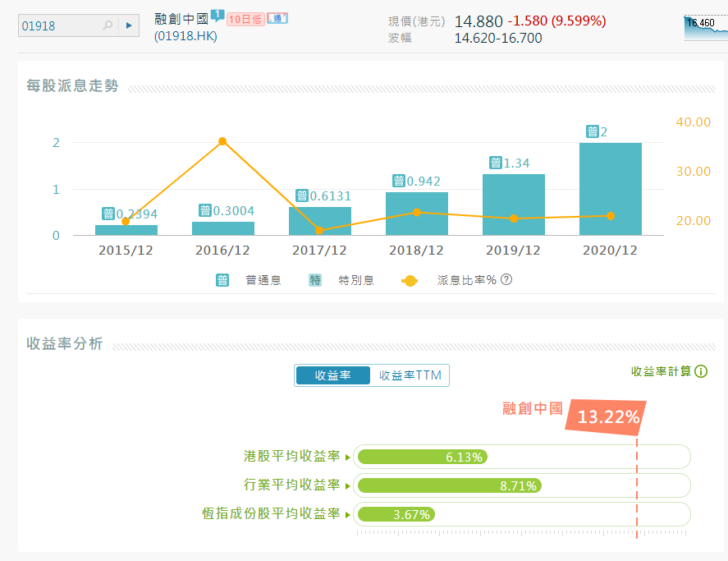The height and width of the screenshot is (561, 728).
Task: Click the magnifier search icon in stock code box
Action: (108, 25)
